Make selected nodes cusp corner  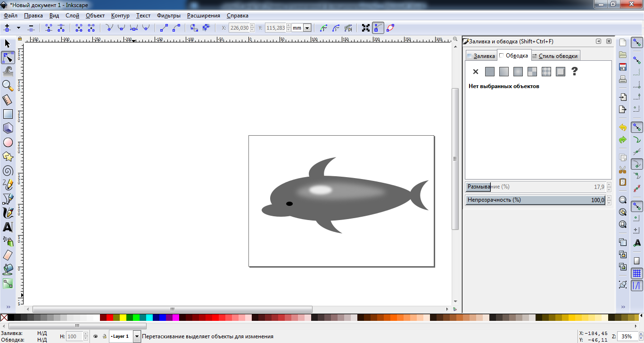109,28
